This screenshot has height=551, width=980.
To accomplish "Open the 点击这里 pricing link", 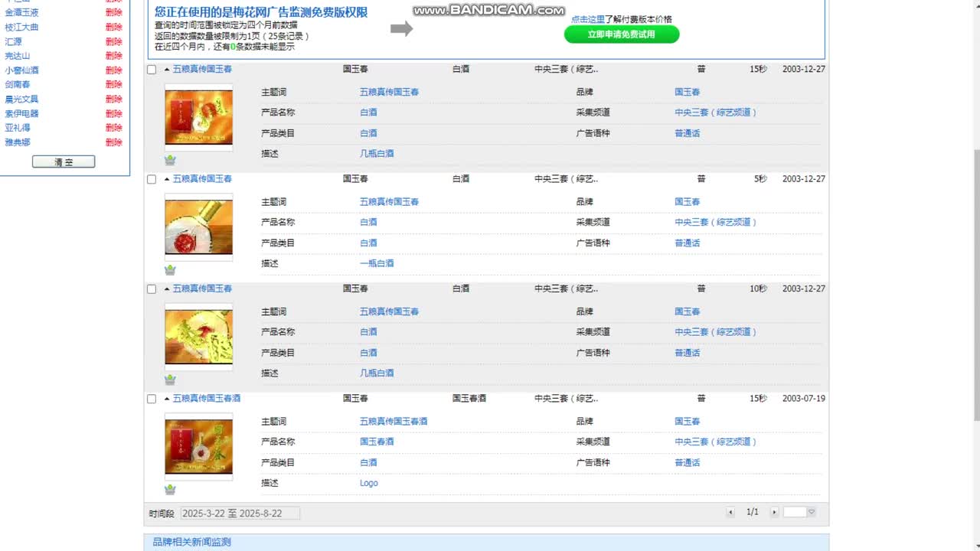I will pos(588,19).
